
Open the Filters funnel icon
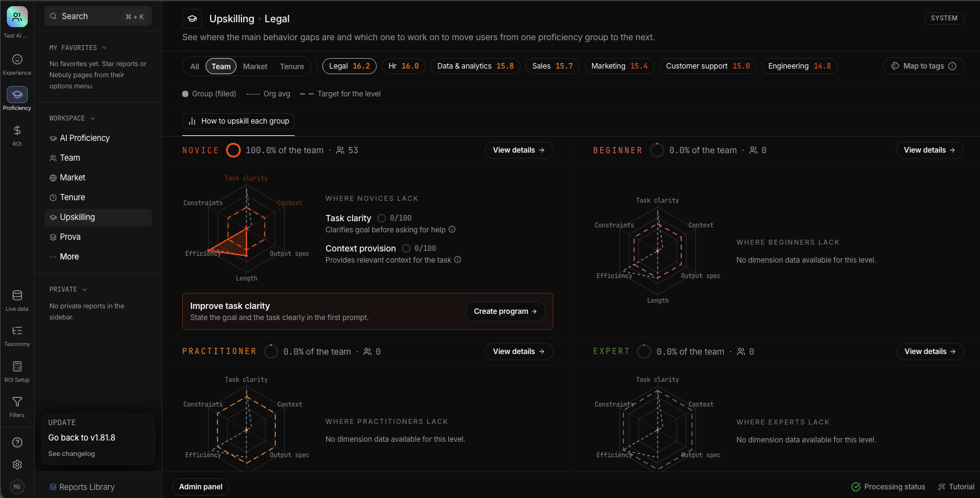click(17, 402)
